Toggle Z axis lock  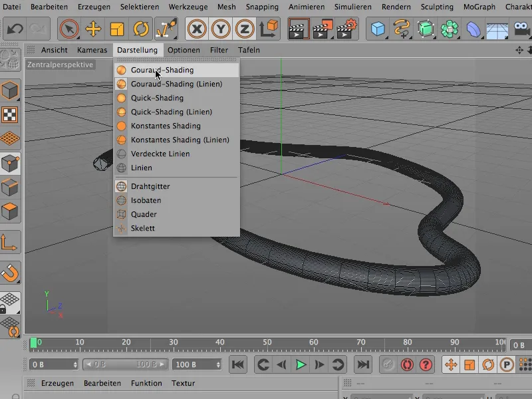pyautogui.click(x=244, y=29)
